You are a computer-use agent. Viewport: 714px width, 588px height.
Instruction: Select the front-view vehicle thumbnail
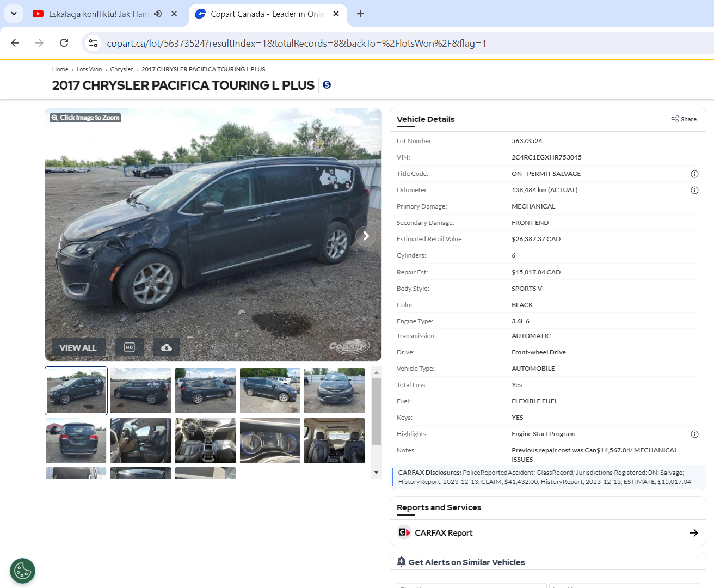coord(334,390)
